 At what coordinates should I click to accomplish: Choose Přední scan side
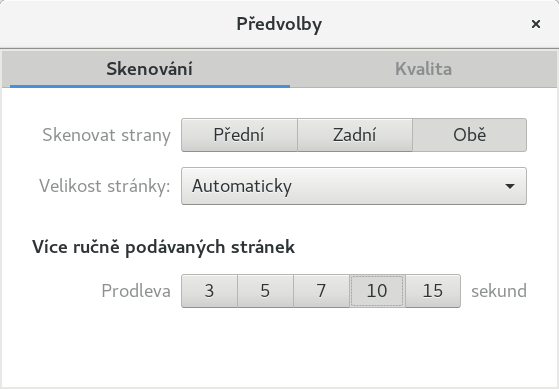(239, 135)
